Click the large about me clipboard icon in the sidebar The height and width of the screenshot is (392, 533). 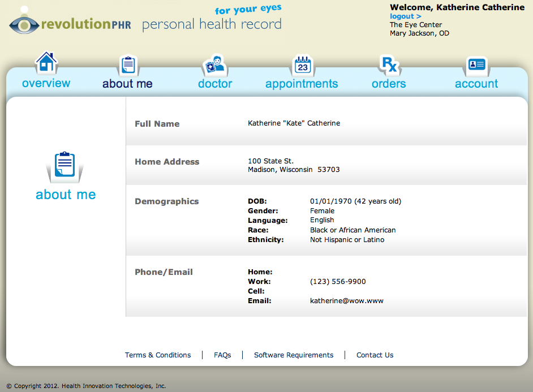[65, 167]
